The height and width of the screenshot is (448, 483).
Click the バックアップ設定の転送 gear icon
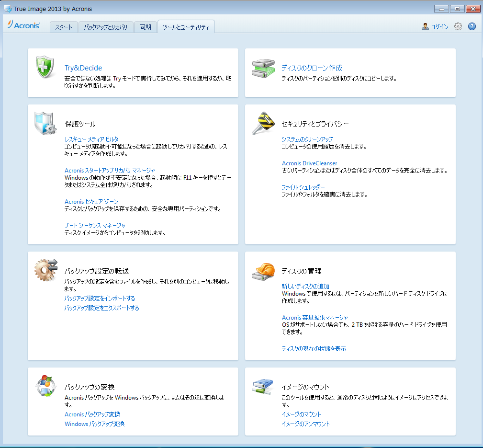click(46, 270)
